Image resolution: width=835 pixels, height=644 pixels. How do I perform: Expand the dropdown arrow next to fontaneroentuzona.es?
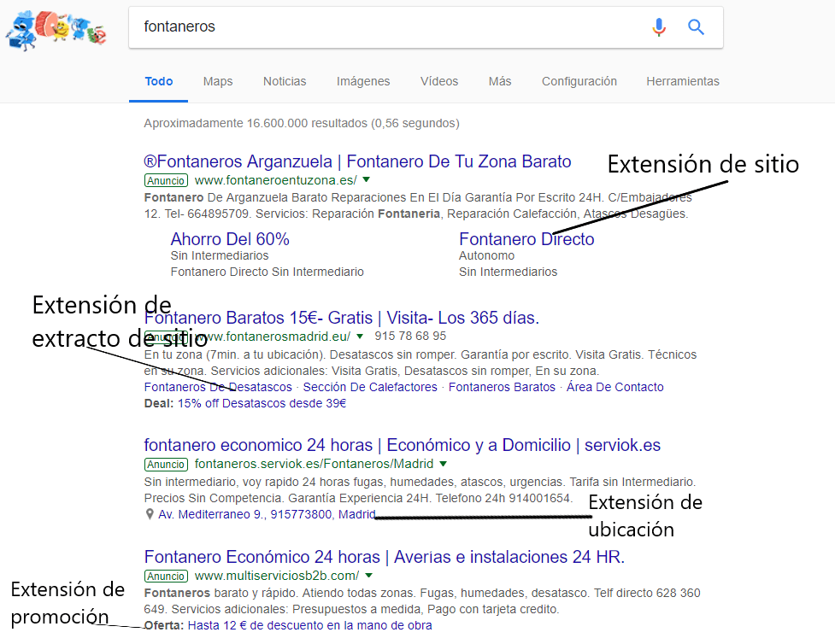pyautogui.click(x=367, y=180)
